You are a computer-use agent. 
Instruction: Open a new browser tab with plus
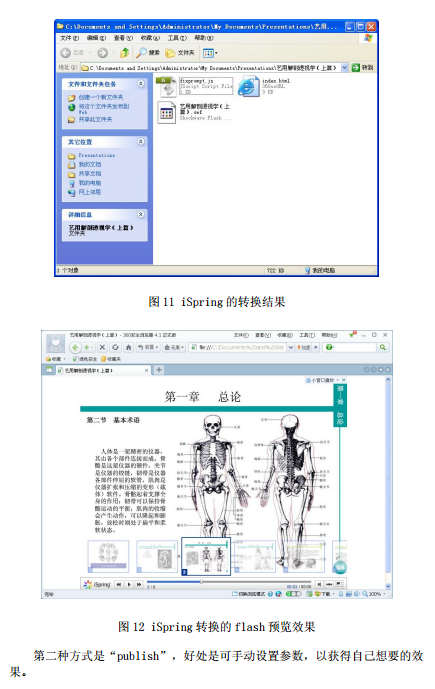pyautogui.click(x=159, y=370)
